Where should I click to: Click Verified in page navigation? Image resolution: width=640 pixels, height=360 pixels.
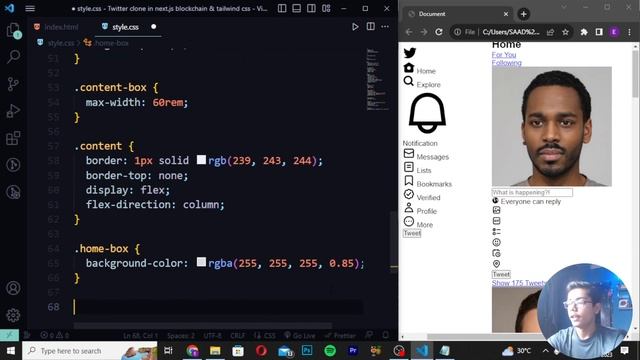point(428,198)
